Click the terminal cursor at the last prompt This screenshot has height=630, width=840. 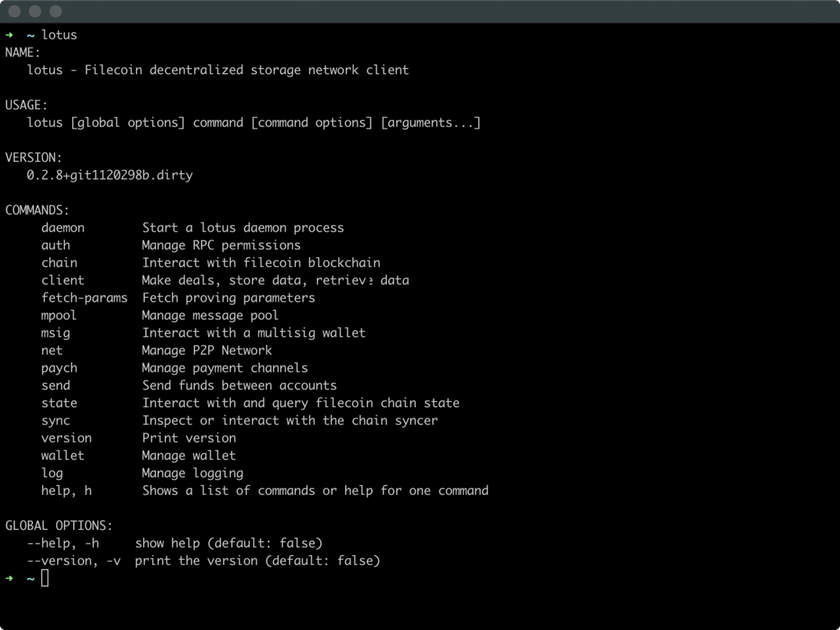(x=45, y=578)
